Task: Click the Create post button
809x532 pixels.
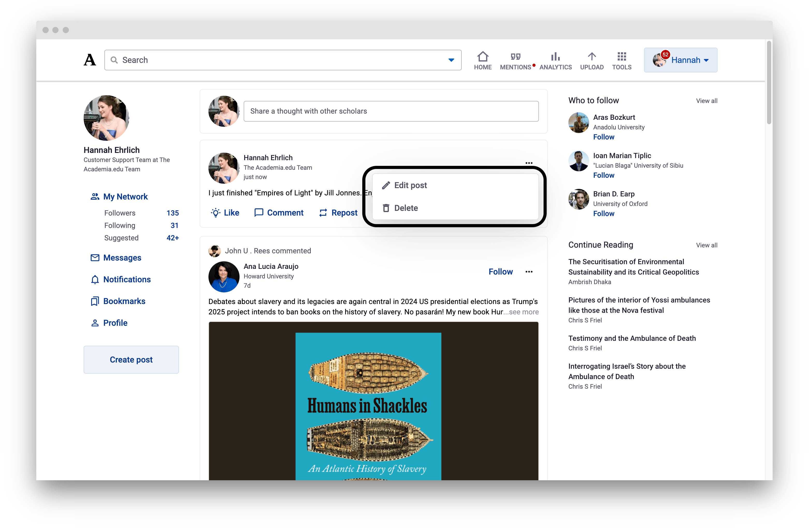Action: (131, 359)
